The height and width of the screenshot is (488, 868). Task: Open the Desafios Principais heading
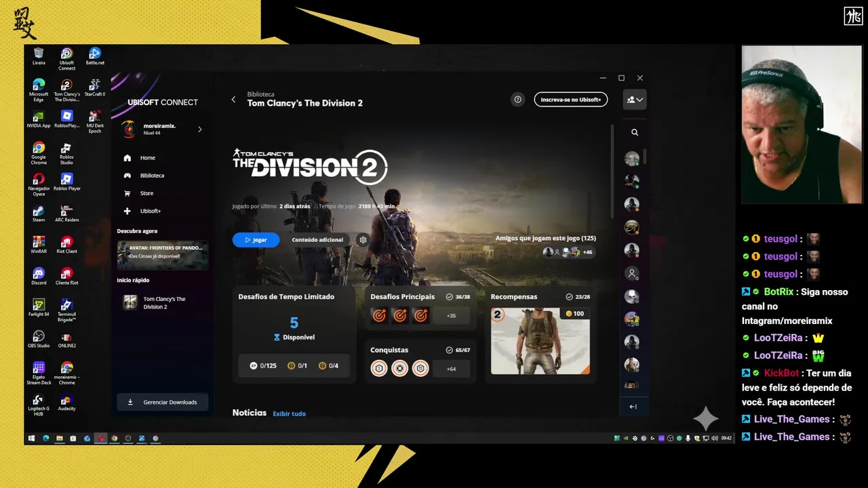403,297
